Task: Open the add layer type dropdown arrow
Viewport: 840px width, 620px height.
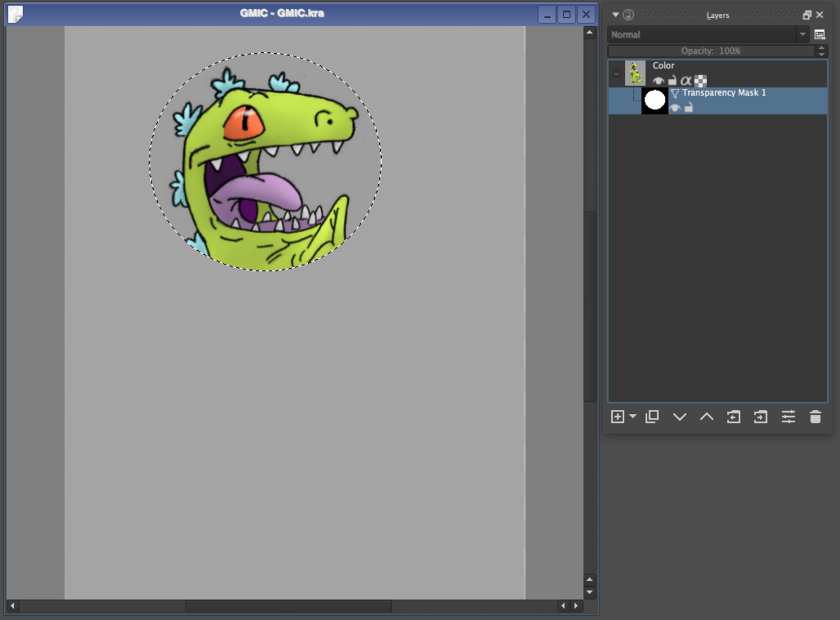Action: click(x=633, y=417)
